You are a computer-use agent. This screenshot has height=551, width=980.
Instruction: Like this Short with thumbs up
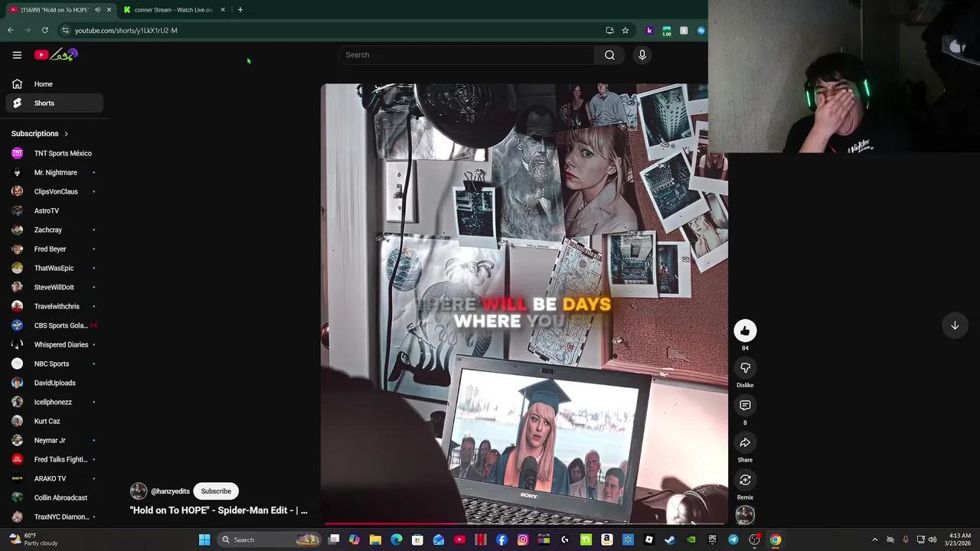coord(745,331)
